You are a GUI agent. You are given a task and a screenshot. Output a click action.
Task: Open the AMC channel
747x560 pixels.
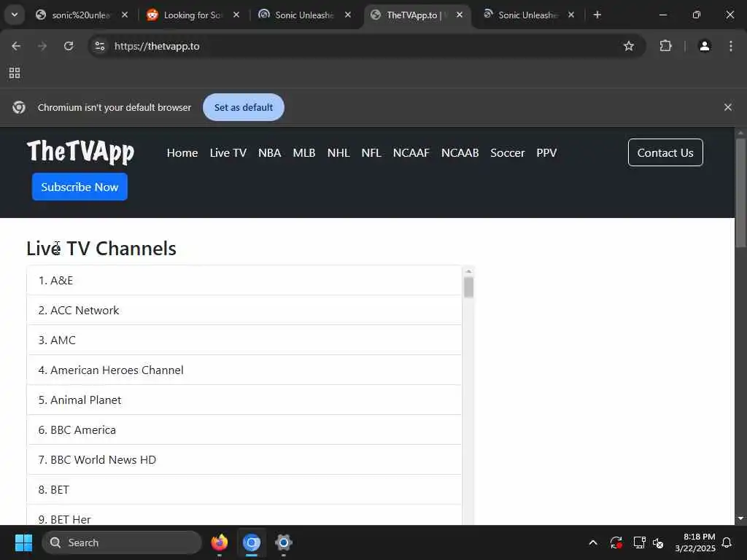tap(244, 340)
